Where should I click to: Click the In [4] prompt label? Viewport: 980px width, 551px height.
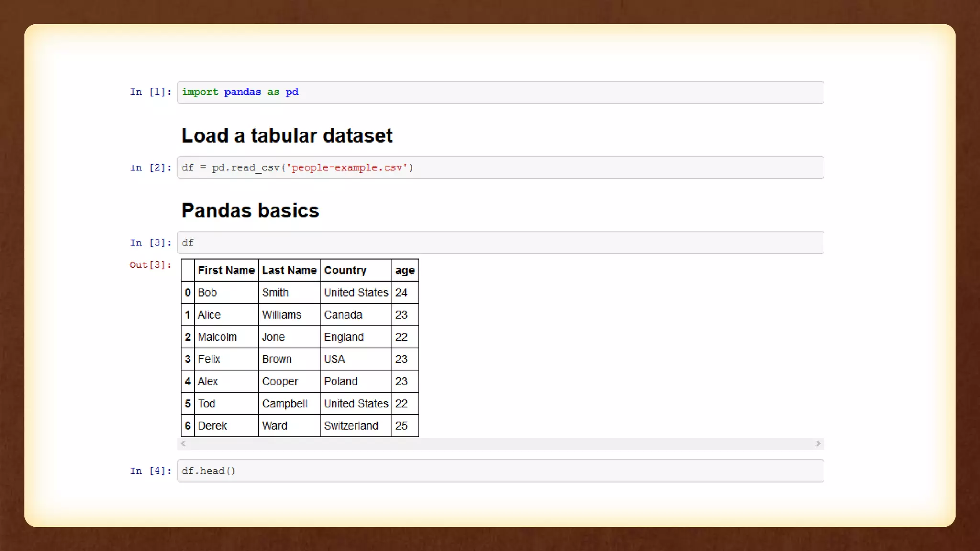coord(150,471)
